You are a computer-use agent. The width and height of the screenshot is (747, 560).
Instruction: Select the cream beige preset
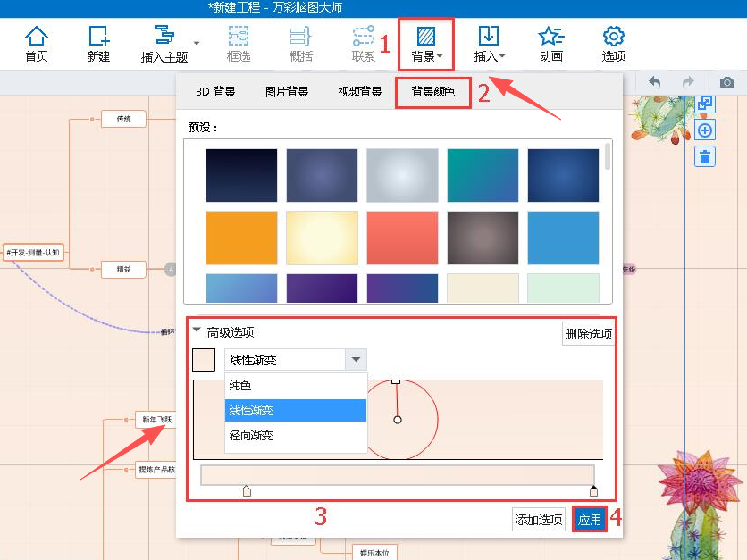coord(483,288)
